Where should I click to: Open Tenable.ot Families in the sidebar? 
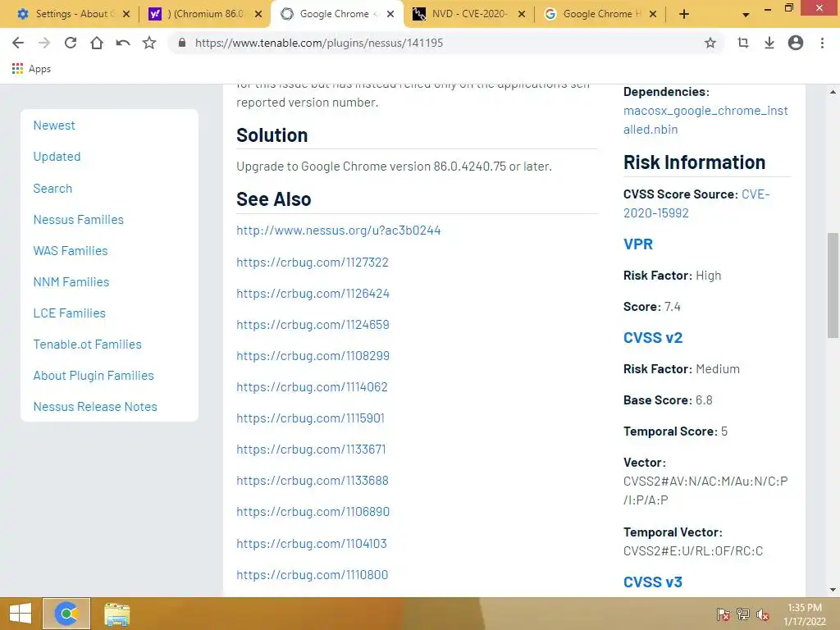pos(87,345)
